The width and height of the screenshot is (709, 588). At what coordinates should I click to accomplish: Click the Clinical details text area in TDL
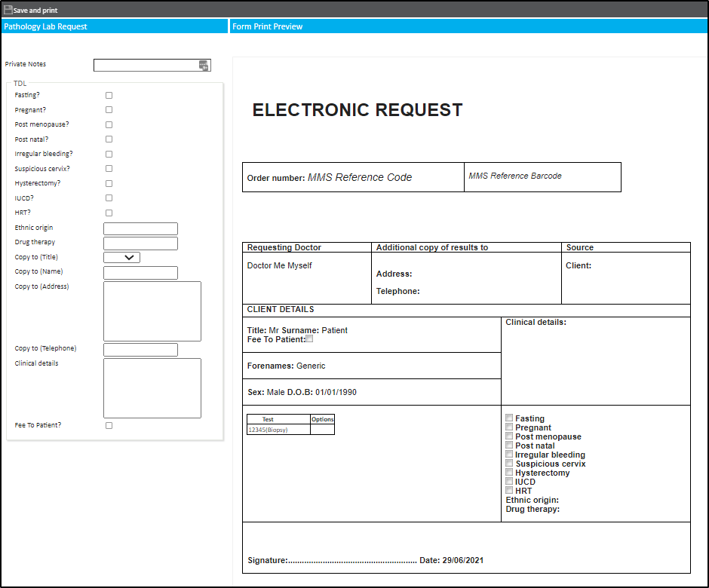152,388
